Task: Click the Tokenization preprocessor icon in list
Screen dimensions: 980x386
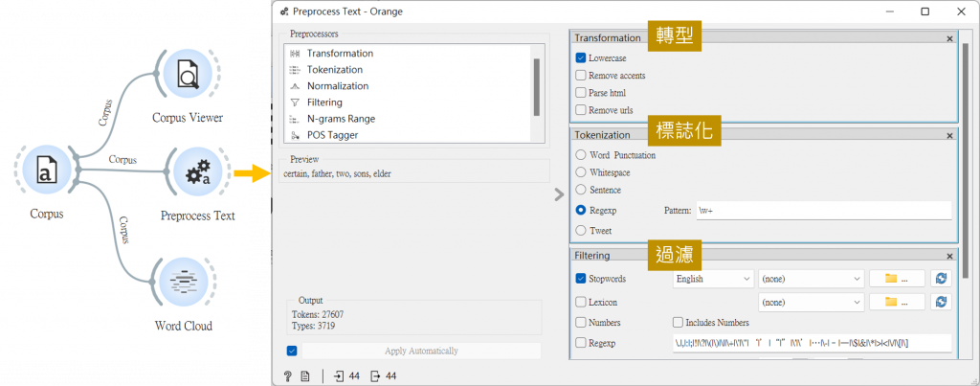Action: click(295, 70)
